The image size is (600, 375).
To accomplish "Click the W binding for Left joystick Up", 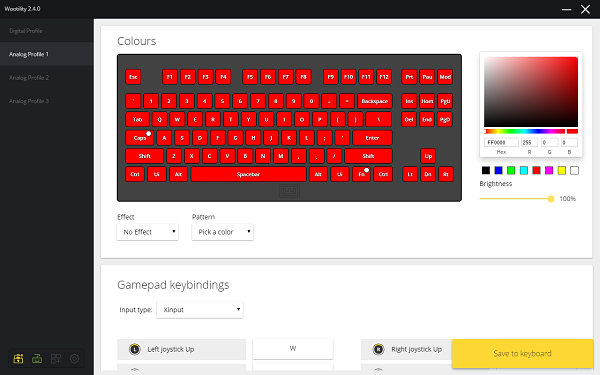I will (x=293, y=349).
